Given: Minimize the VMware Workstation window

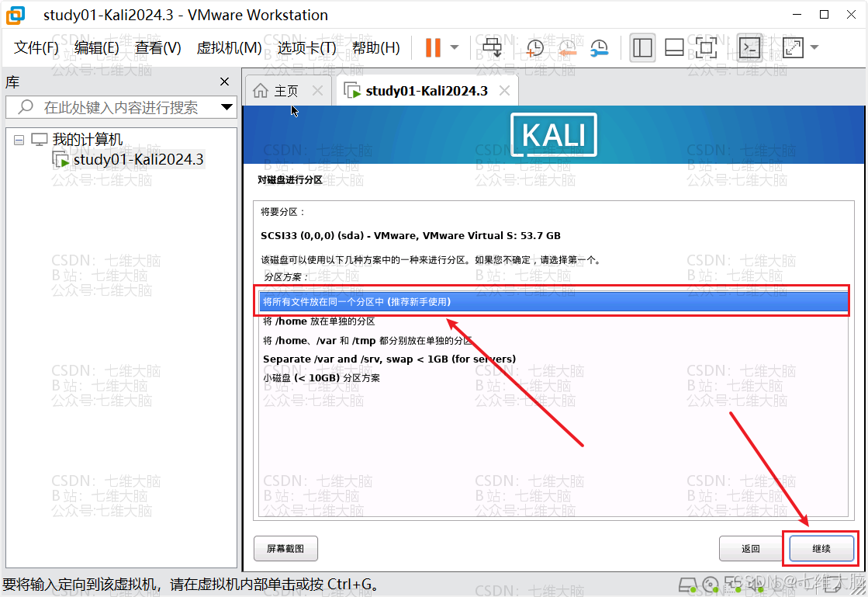Looking at the screenshot, I should pyautogui.click(x=797, y=15).
